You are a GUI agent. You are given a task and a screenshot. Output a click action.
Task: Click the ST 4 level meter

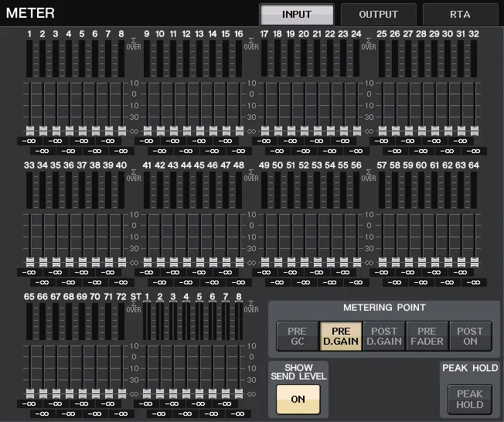[186, 322]
